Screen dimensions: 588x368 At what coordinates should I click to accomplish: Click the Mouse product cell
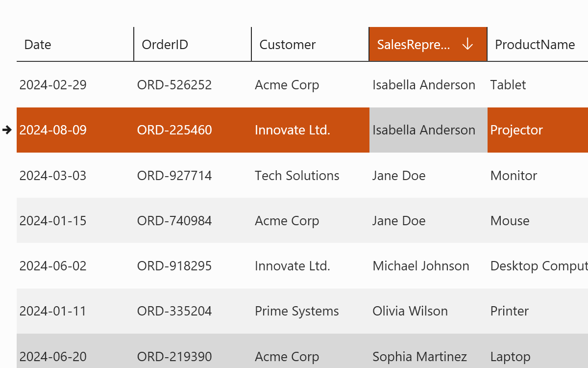510,221
